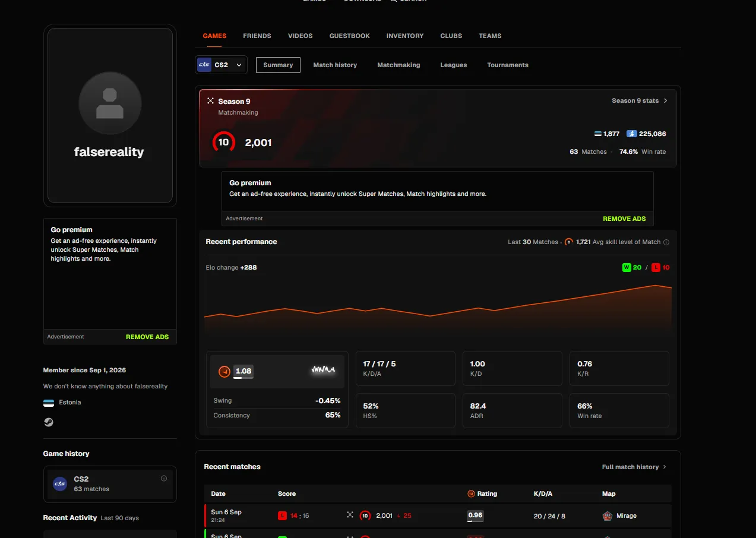The image size is (756, 538).
Task: Click the Estonia country ranking flag icon
Action: [x=598, y=134]
